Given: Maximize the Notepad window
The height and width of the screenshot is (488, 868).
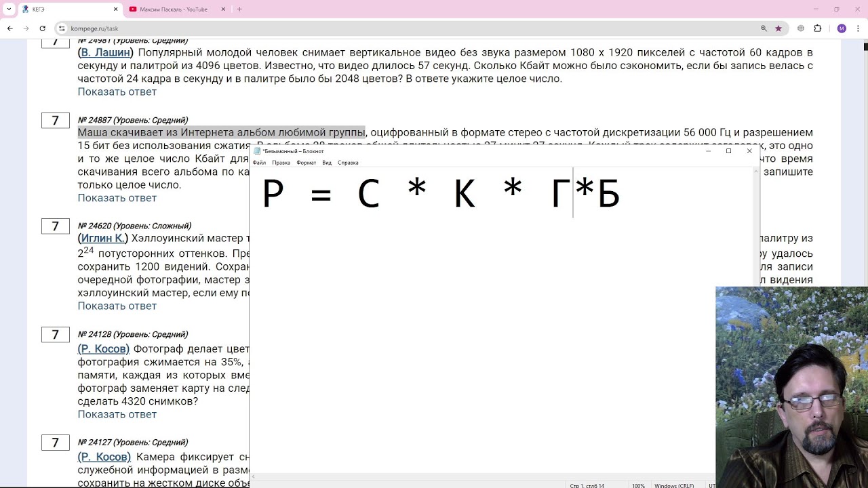Looking at the screenshot, I should pyautogui.click(x=728, y=151).
